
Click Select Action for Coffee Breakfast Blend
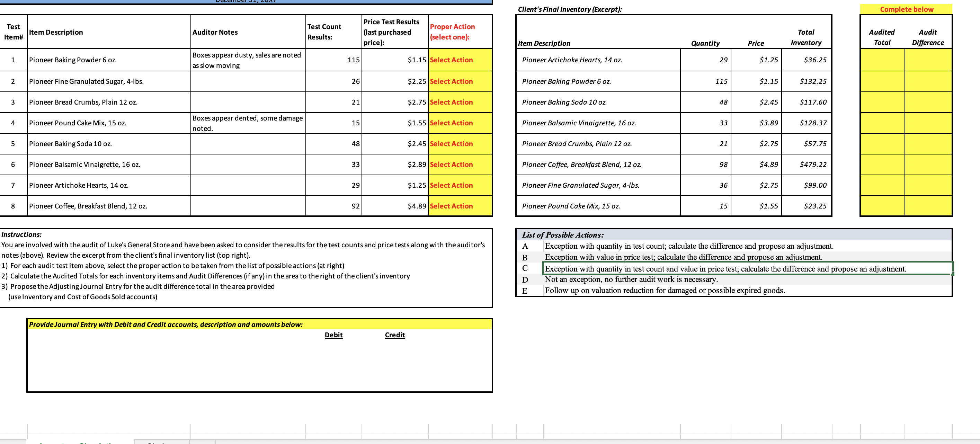[x=460, y=206]
